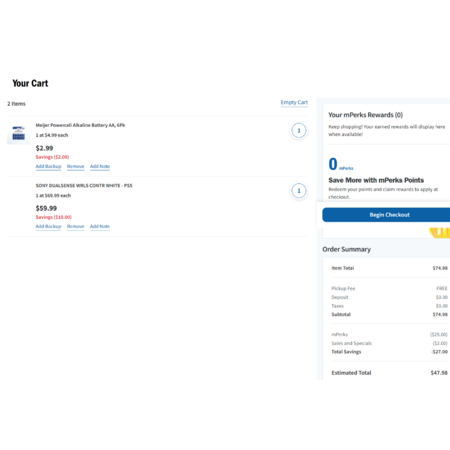Change quantity of the Meijer battery item

pyautogui.click(x=299, y=131)
